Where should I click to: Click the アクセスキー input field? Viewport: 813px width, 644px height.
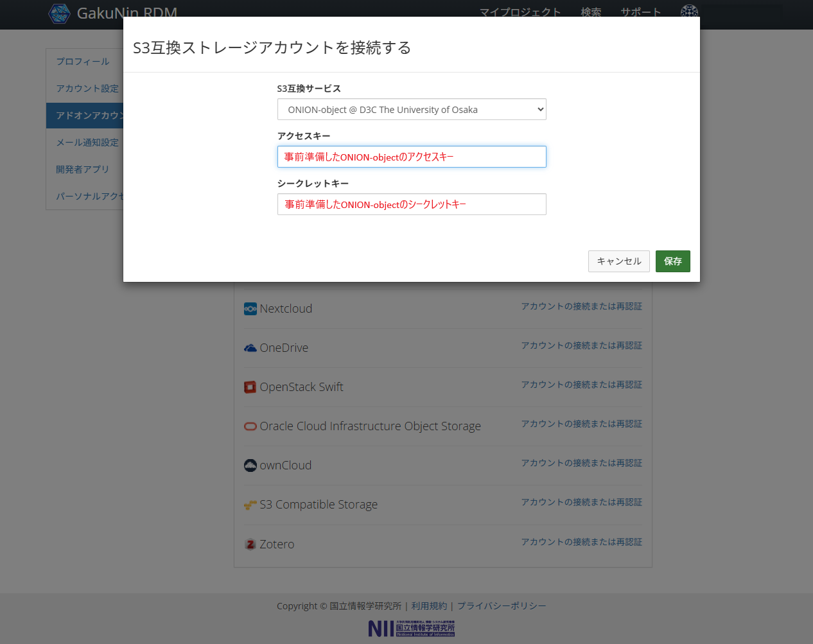pos(412,157)
